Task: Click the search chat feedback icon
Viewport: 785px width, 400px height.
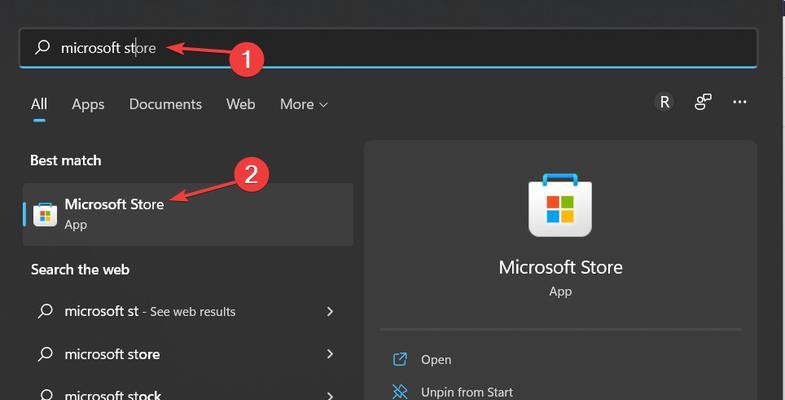Action: pos(703,102)
